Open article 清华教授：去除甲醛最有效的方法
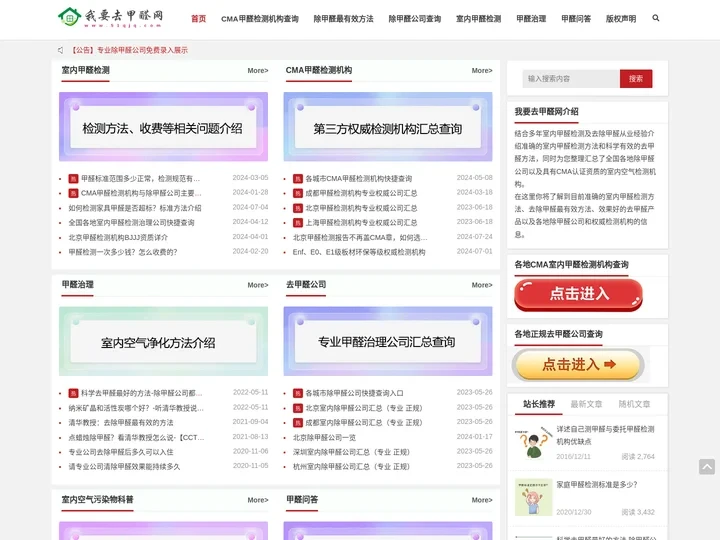This screenshot has width=720, height=540. point(121,422)
